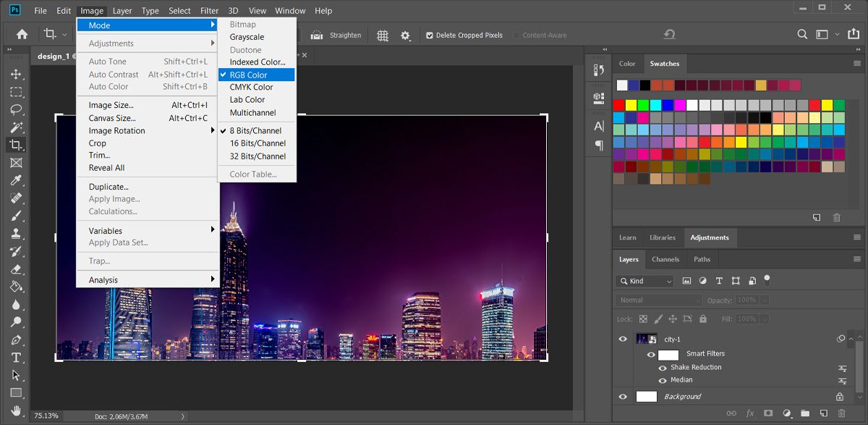This screenshot has width=868, height=425.
Task: Open the crop overlay grid options
Action: click(x=381, y=35)
